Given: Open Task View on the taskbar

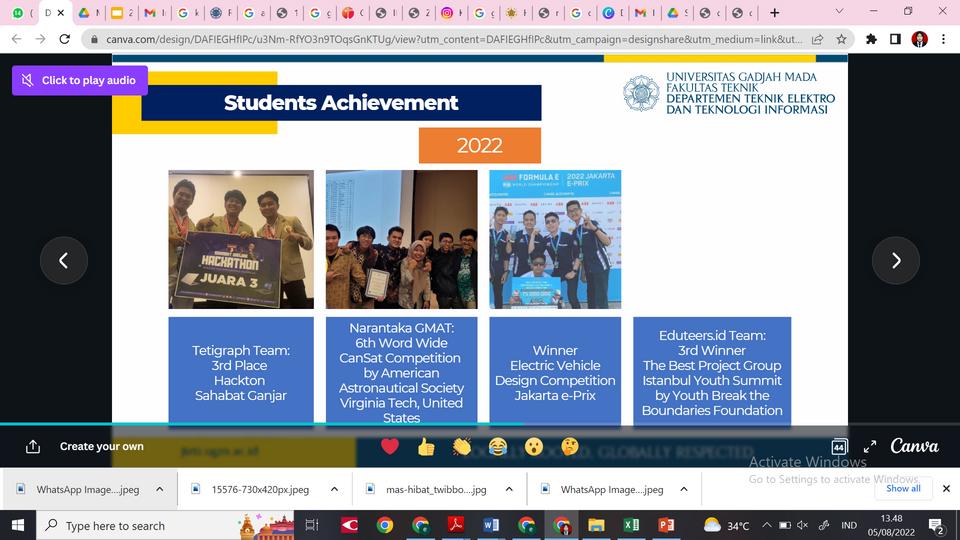Looking at the screenshot, I should 312,525.
